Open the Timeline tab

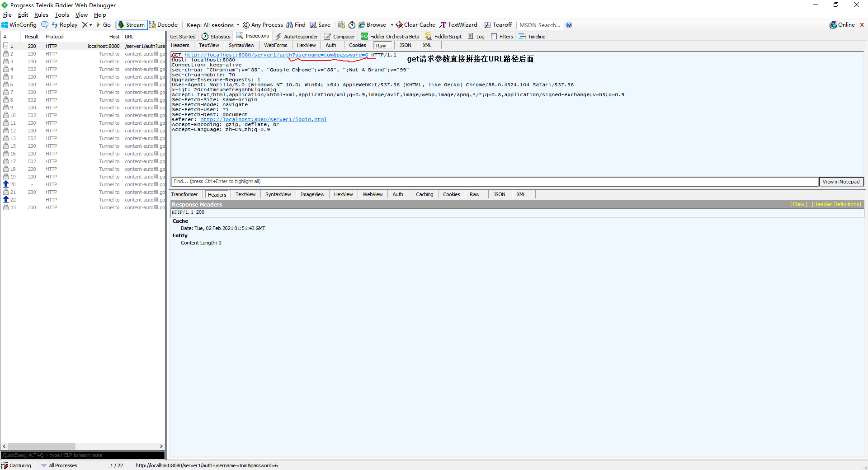pyautogui.click(x=532, y=37)
